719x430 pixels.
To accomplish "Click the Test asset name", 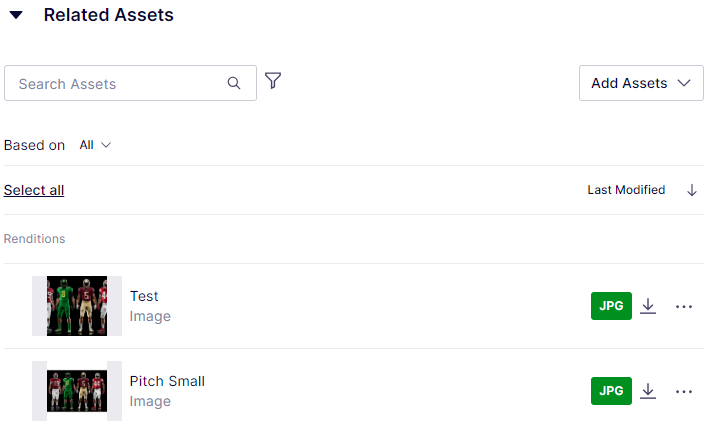I will point(144,296).
